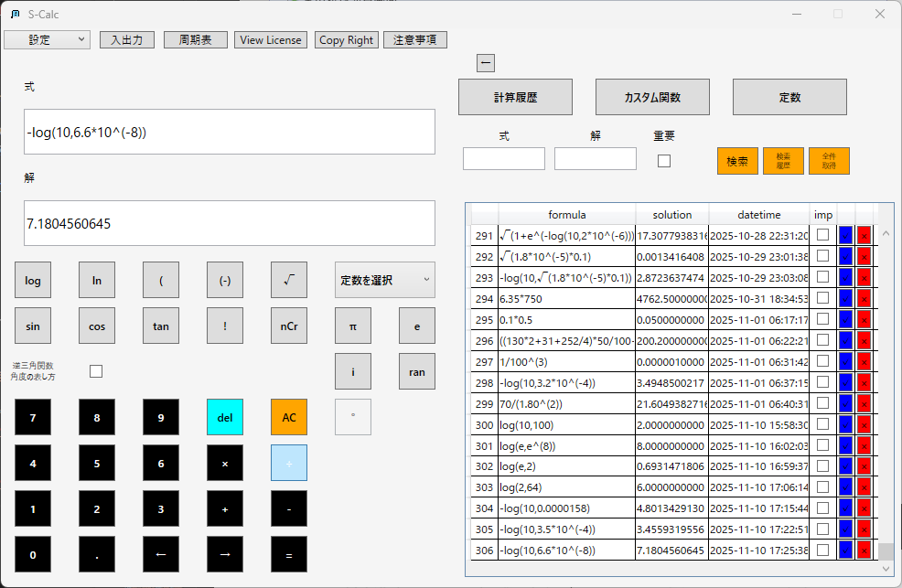The width and height of the screenshot is (902, 588).
Task: Open the 周期表 periodic table
Action: [x=195, y=39]
